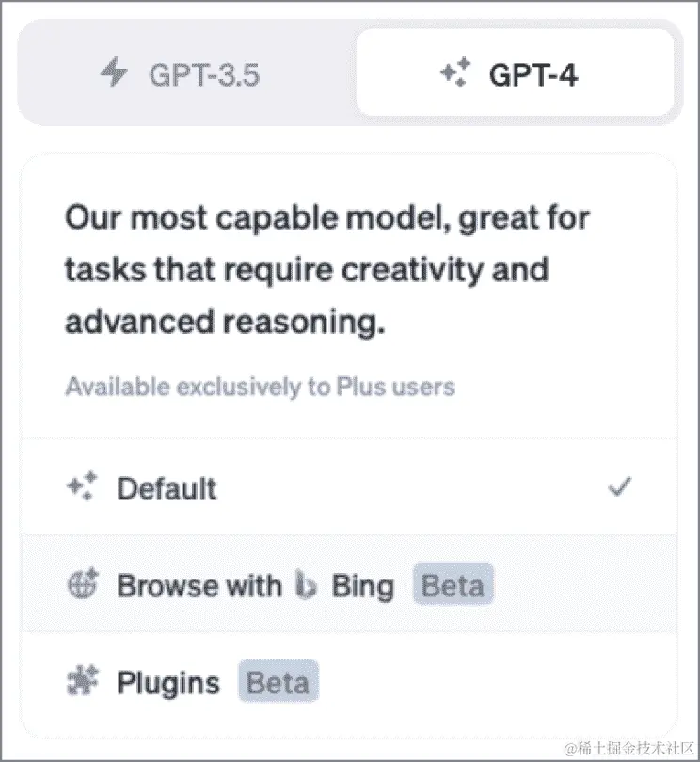The image size is (700, 762).
Task: Enable the Plugins mode option
Action: (349, 681)
